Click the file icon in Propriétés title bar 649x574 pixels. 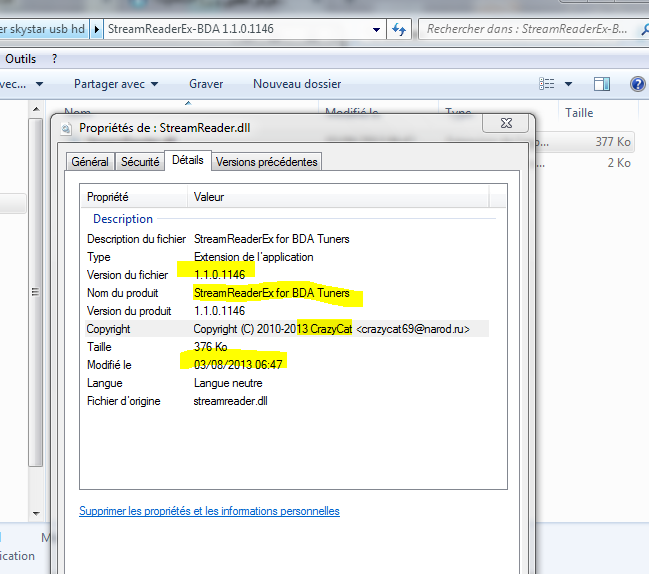click(x=67, y=128)
